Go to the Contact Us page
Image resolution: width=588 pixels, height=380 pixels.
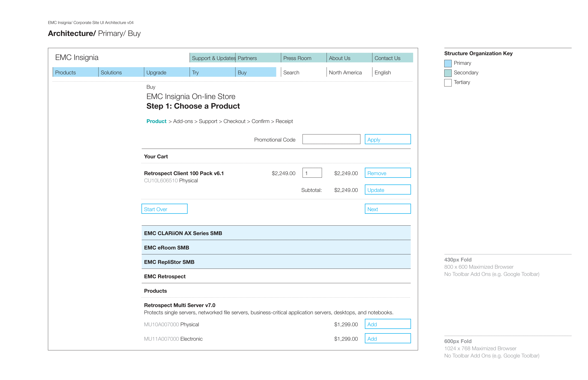[393, 58]
